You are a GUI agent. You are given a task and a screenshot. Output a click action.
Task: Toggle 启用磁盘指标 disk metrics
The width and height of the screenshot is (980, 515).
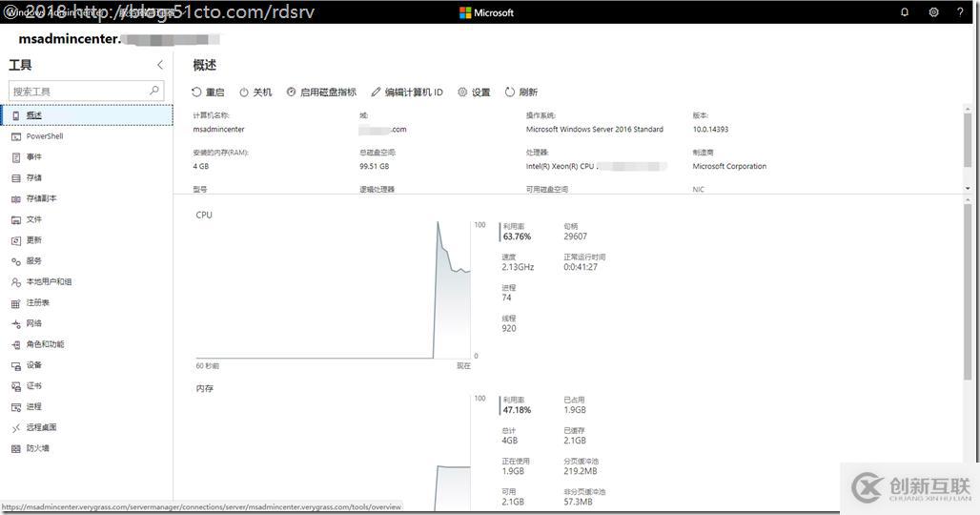tap(321, 92)
